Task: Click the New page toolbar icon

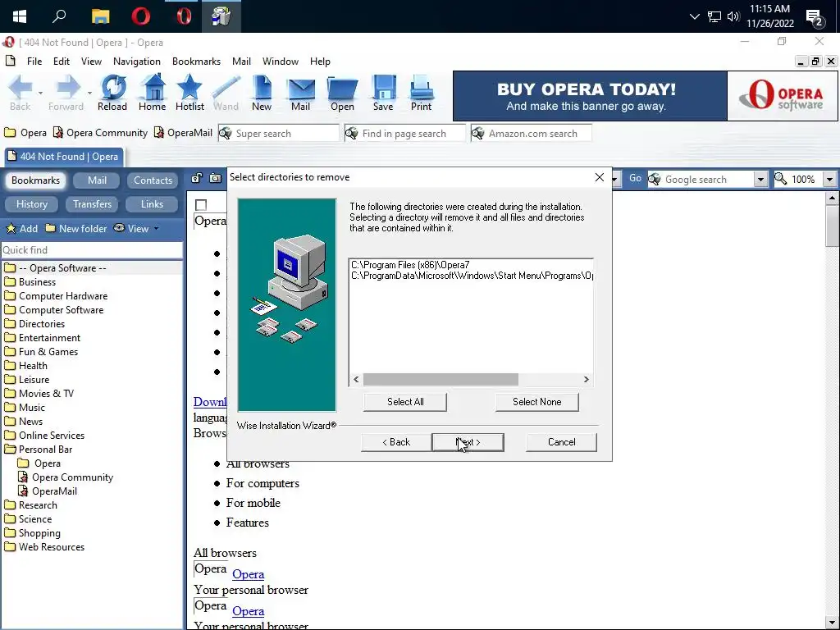Action: click(262, 94)
